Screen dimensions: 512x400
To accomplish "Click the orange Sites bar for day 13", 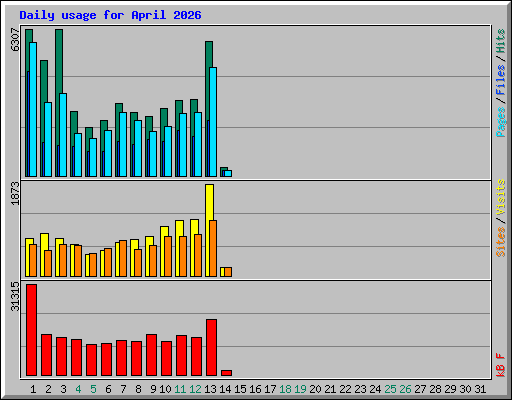I will point(213,248).
